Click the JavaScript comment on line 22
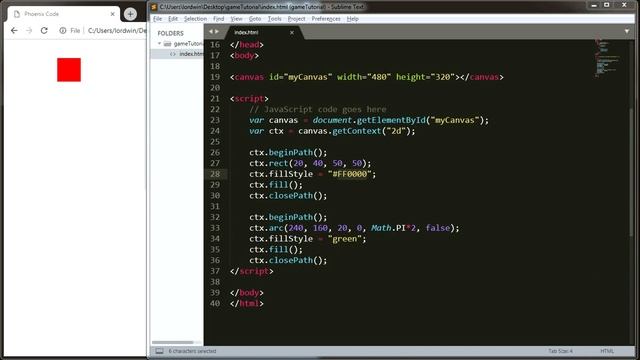This screenshot has height=360, width=640. pyautogui.click(x=318, y=109)
